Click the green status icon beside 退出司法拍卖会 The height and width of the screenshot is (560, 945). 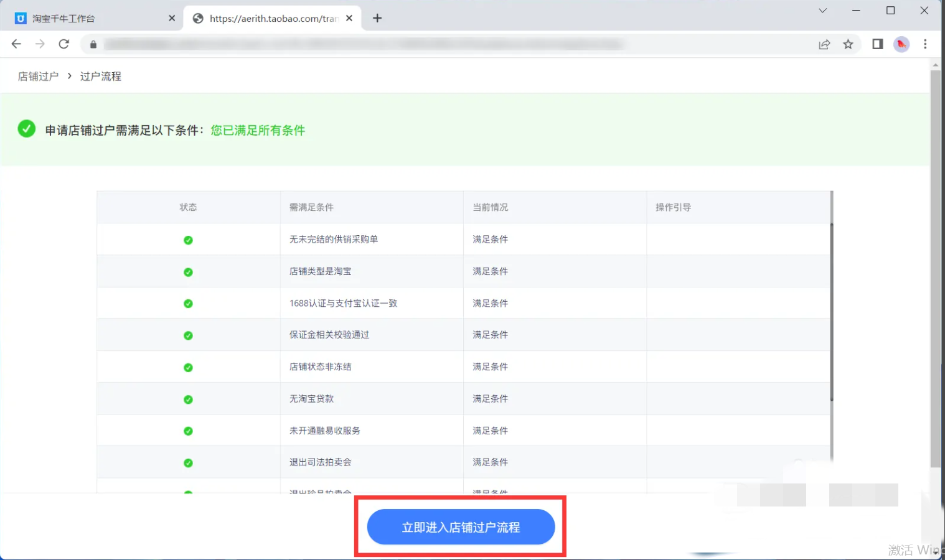click(188, 462)
